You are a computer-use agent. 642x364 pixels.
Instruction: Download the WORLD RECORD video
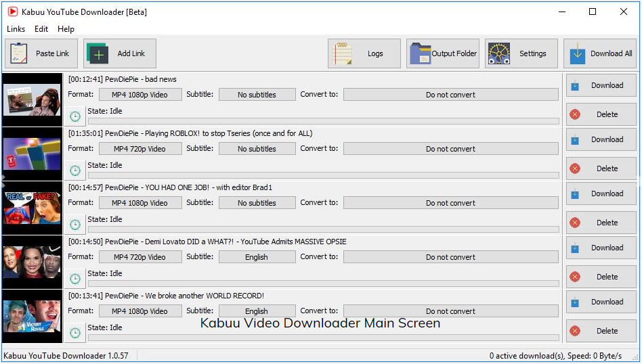[x=601, y=302]
